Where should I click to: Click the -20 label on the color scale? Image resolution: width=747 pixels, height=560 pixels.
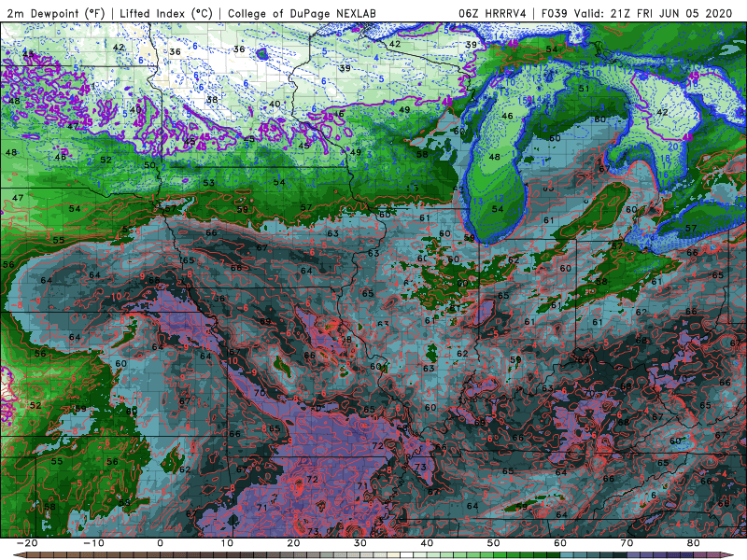click(x=27, y=543)
